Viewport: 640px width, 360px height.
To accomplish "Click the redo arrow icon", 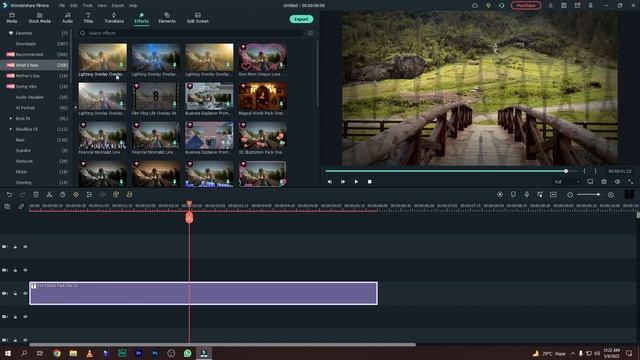I will coord(22,195).
